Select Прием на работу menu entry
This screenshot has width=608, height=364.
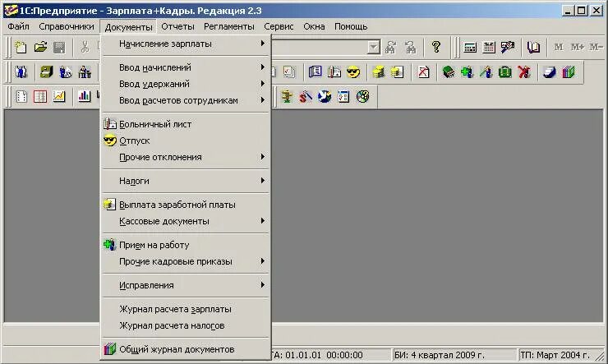(x=186, y=245)
